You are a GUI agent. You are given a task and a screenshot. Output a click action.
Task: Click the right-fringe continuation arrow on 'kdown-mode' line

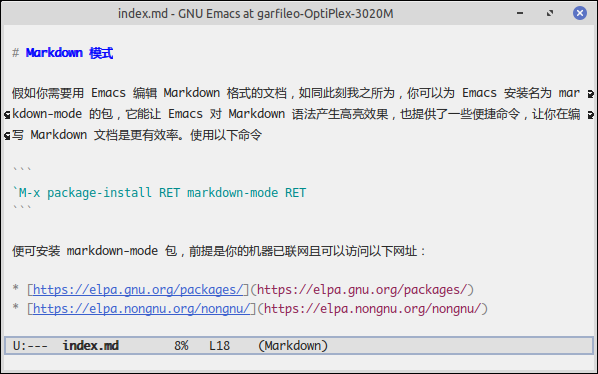(x=590, y=114)
